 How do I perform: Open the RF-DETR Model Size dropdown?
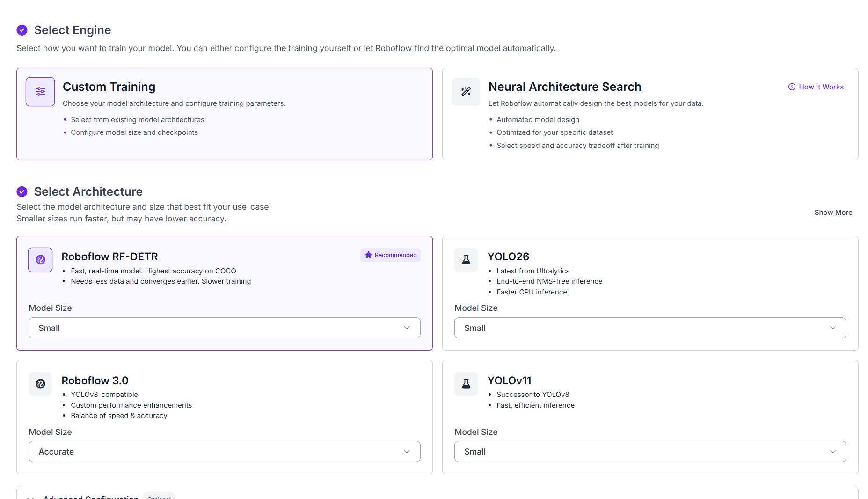tap(225, 328)
